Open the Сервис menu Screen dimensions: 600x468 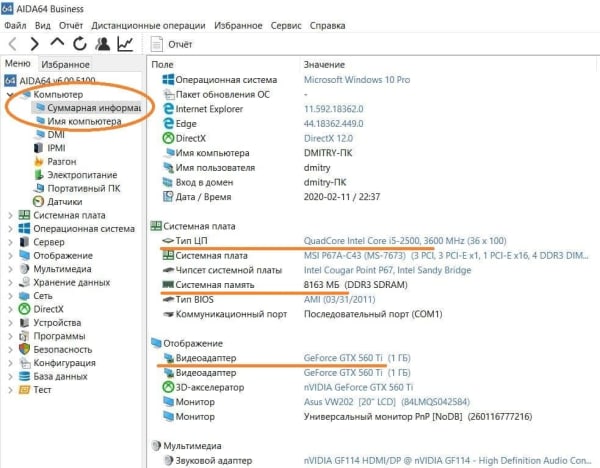pos(286,26)
